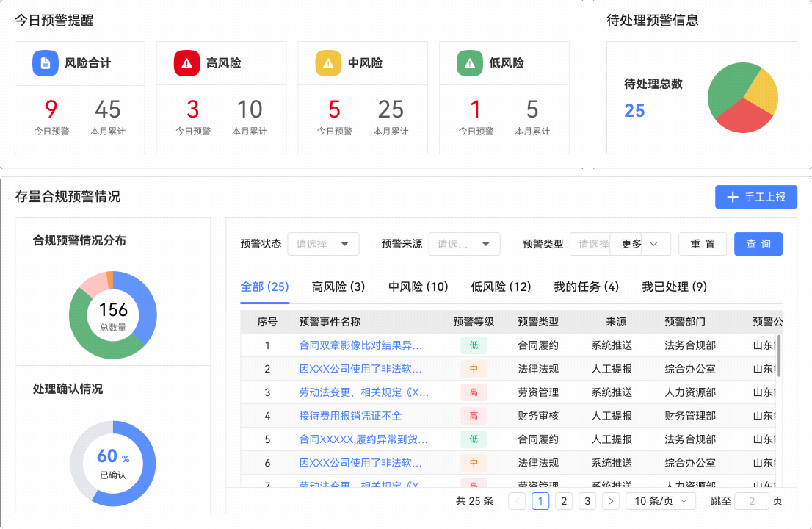Click 财务管理部 cell in row 4
812x529 pixels.
(x=690, y=416)
